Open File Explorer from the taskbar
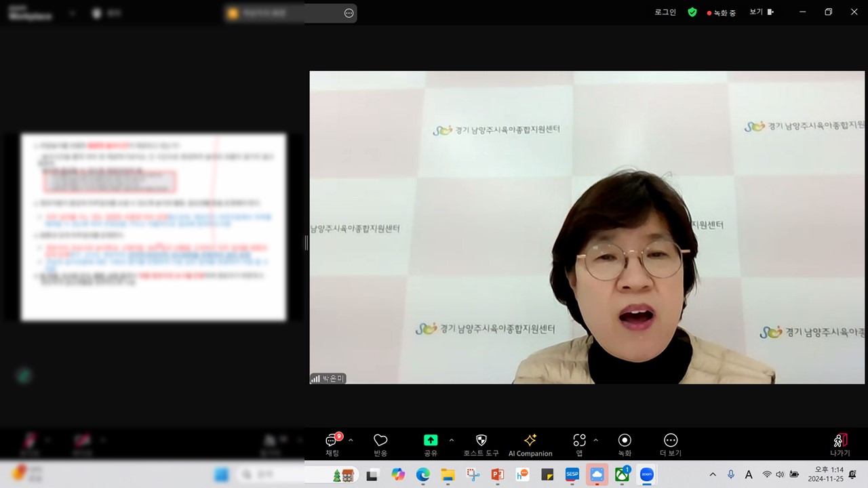 click(448, 475)
